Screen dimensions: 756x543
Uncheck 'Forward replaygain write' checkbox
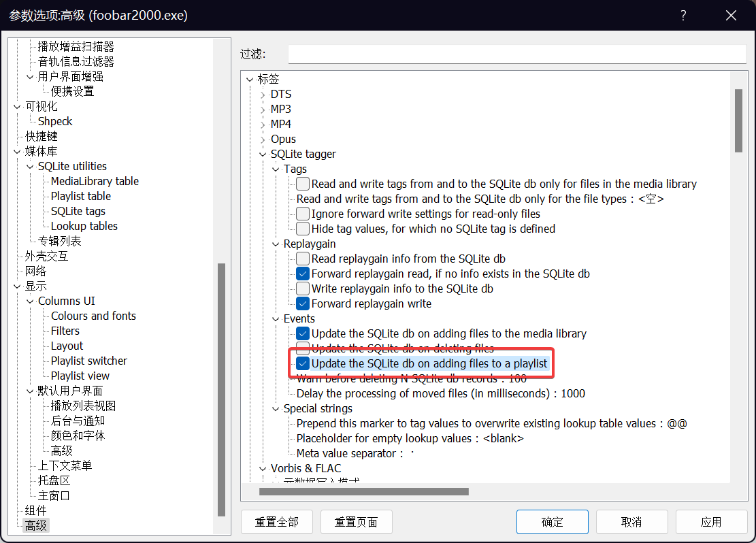pos(303,303)
